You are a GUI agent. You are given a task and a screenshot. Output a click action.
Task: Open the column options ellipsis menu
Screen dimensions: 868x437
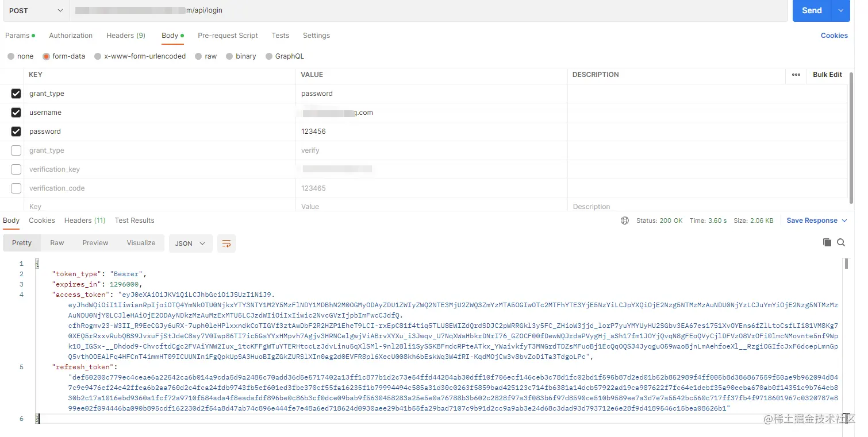click(x=796, y=75)
